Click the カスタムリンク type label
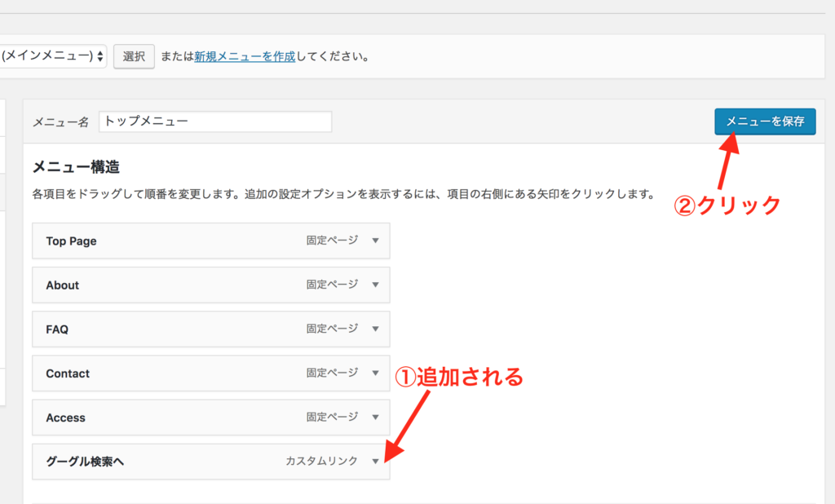Viewport: 835px width, 504px height. pos(321,462)
